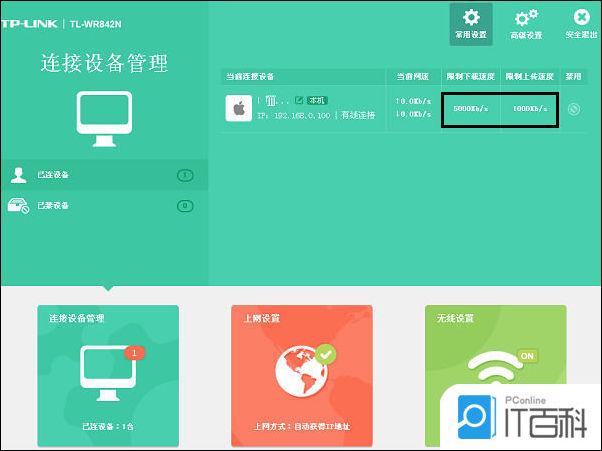Click the large monitor icon under 连接设备管理

point(104,116)
